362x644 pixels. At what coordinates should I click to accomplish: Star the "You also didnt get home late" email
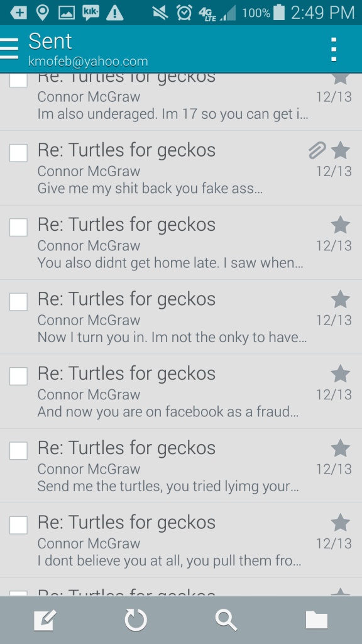tap(340, 225)
